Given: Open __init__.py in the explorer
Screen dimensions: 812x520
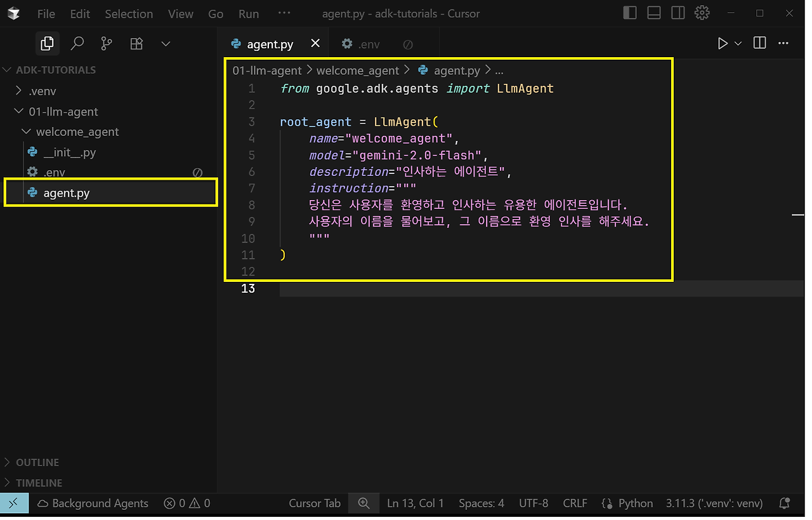Looking at the screenshot, I should tap(70, 152).
